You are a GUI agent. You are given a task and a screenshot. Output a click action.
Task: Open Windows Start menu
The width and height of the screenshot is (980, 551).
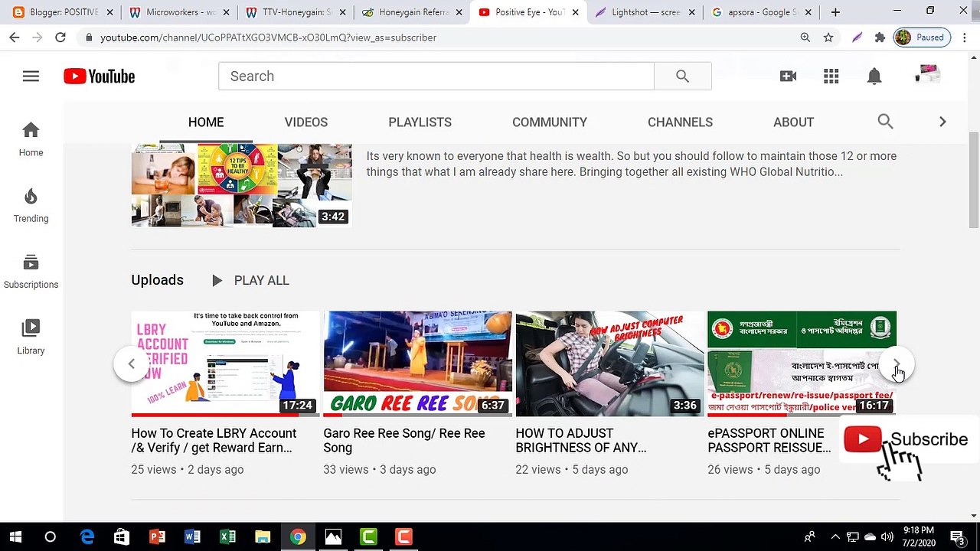point(15,537)
